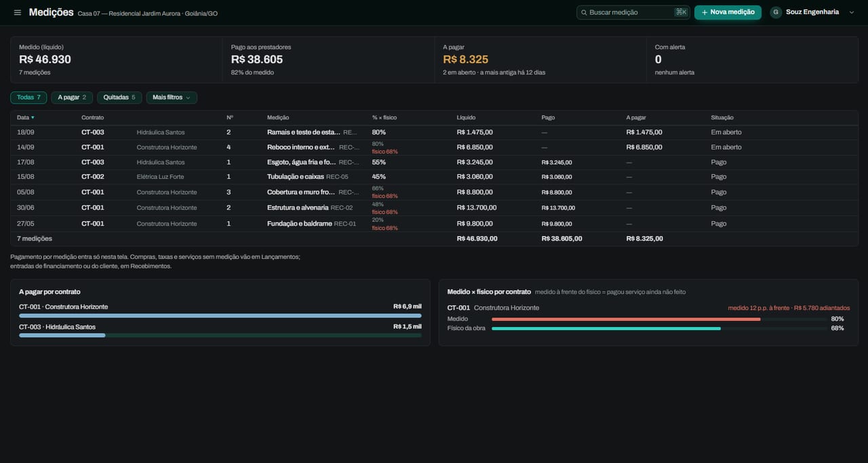
Task: Click the total R$ 46.930,00 in the footer row
Action: point(477,239)
